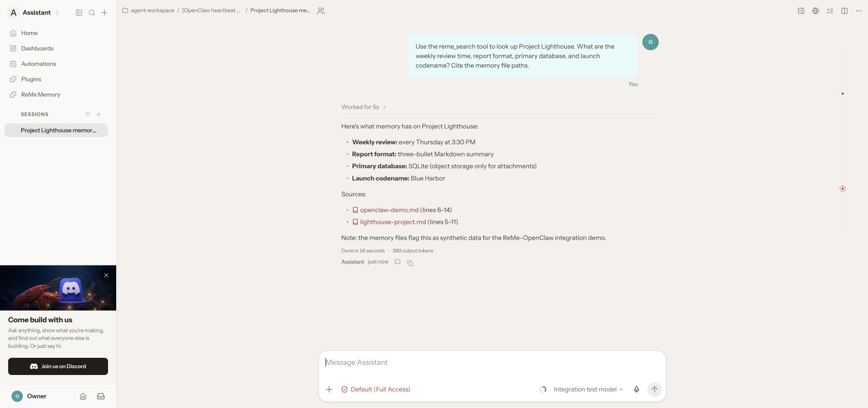Open Plugins in sidebar
The width and height of the screenshot is (868, 408).
[x=58, y=79]
